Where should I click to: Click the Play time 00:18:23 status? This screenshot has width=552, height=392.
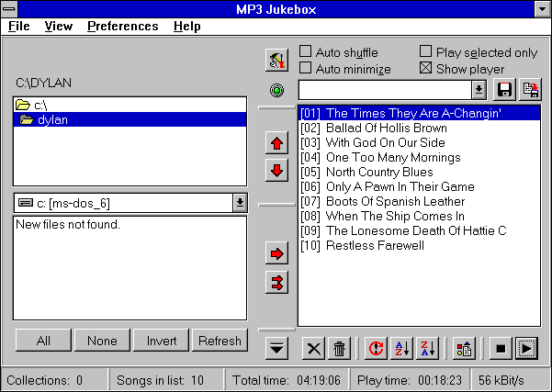pyautogui.click(x=410, y=380)
